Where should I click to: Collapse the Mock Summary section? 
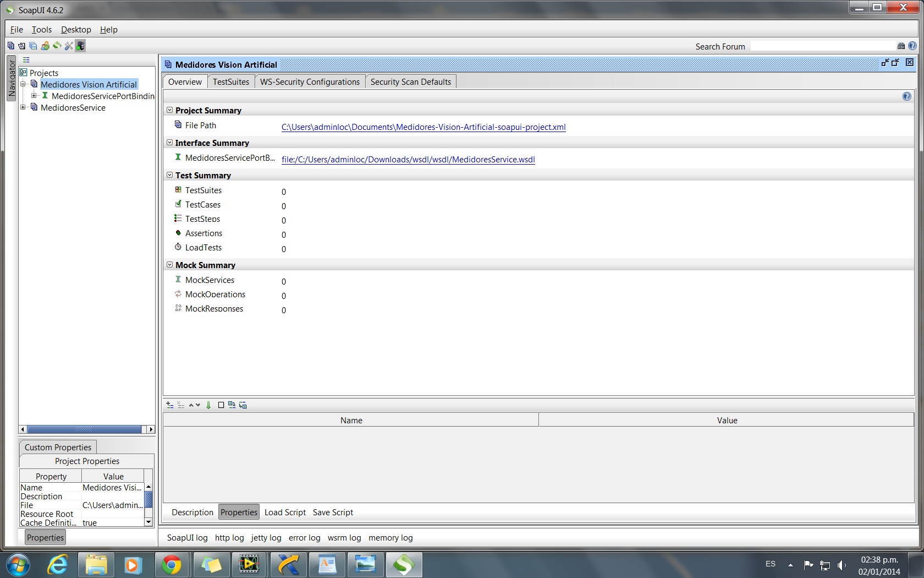tap(170, 265)
